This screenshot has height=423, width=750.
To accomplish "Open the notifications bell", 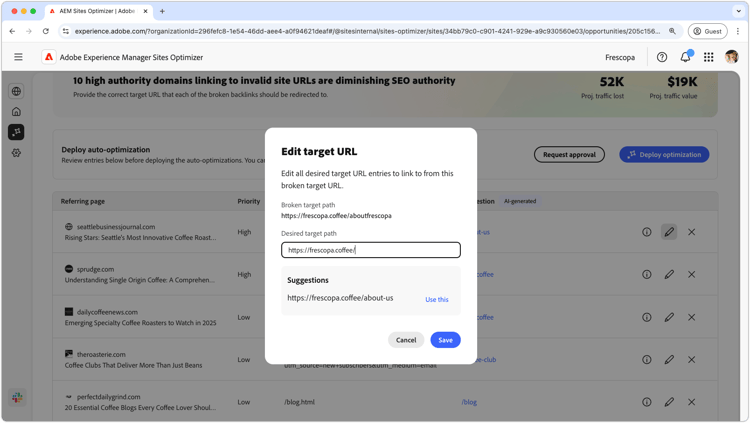I will [x=685, y=57].
